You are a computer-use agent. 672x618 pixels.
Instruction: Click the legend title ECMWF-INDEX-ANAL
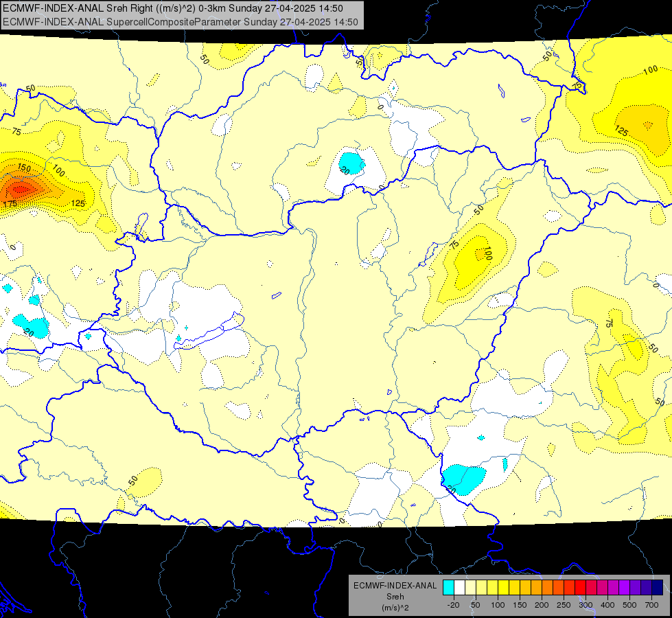(395, 586)
